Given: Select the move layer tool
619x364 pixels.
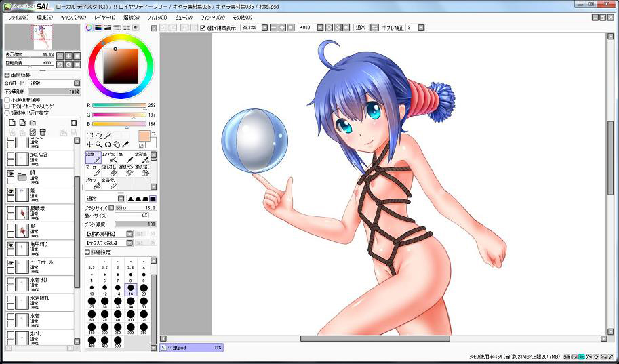Looking at the screenshot, I should pos(89,144).
